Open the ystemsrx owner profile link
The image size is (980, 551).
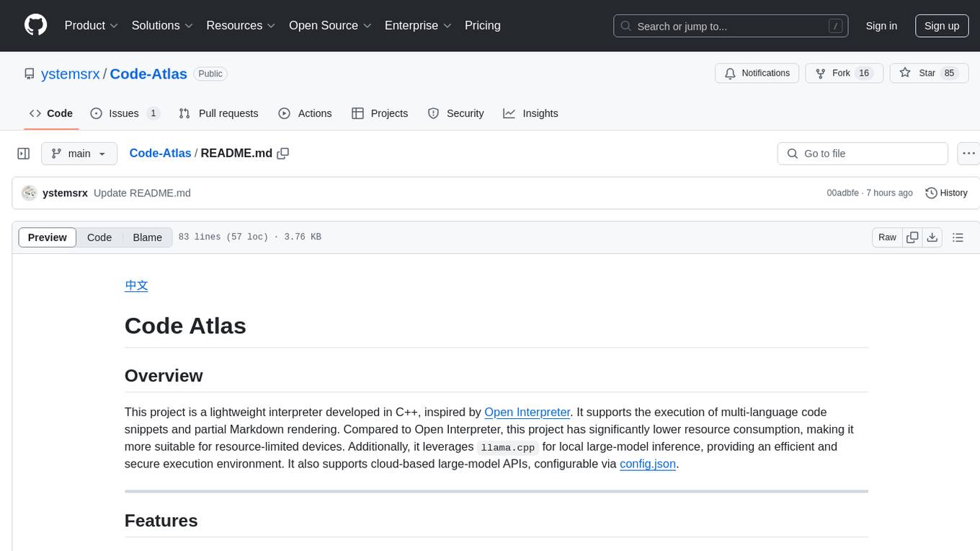click(71, 74)
